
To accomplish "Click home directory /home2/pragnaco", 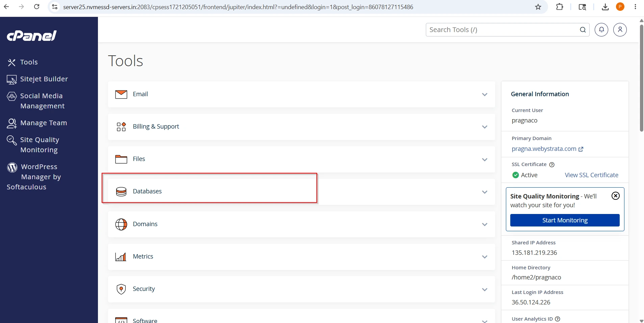I will point(536,277).
